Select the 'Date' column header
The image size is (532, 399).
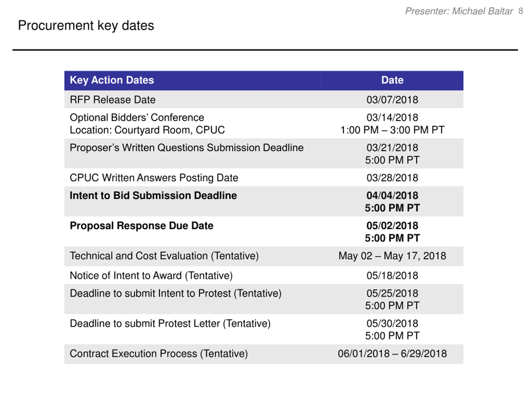tap(392, 80)
